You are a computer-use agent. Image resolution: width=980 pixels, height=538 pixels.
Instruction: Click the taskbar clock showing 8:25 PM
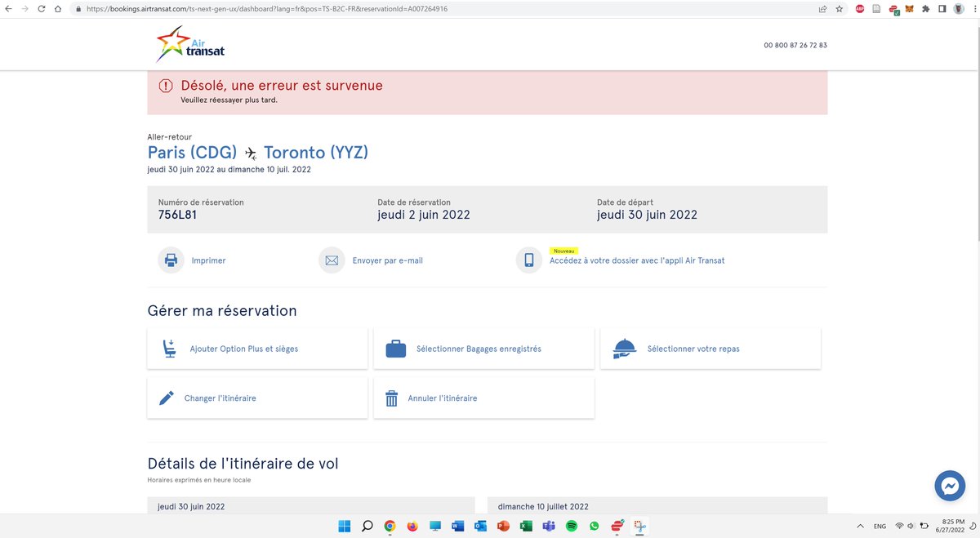[952, 527]
